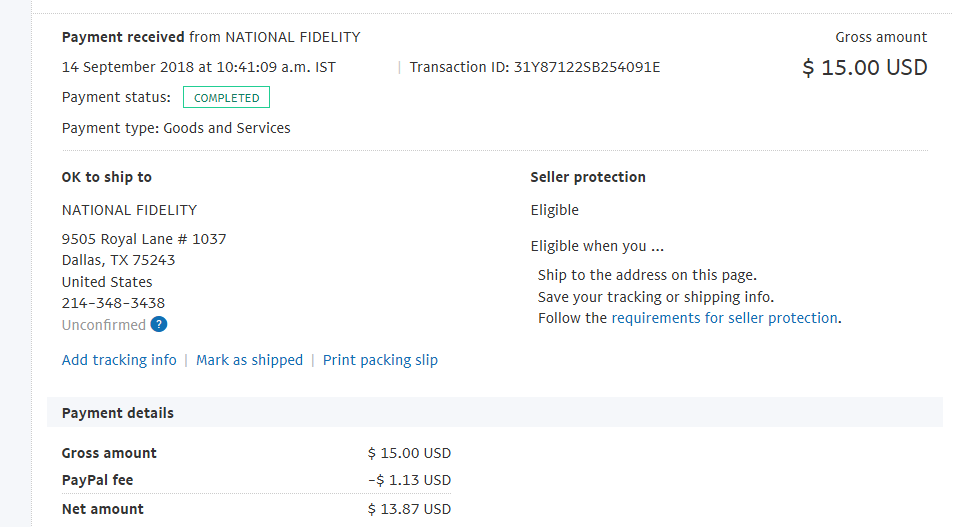
Task: Click the Payment type Goods and Services text
Action: (176, 128)
